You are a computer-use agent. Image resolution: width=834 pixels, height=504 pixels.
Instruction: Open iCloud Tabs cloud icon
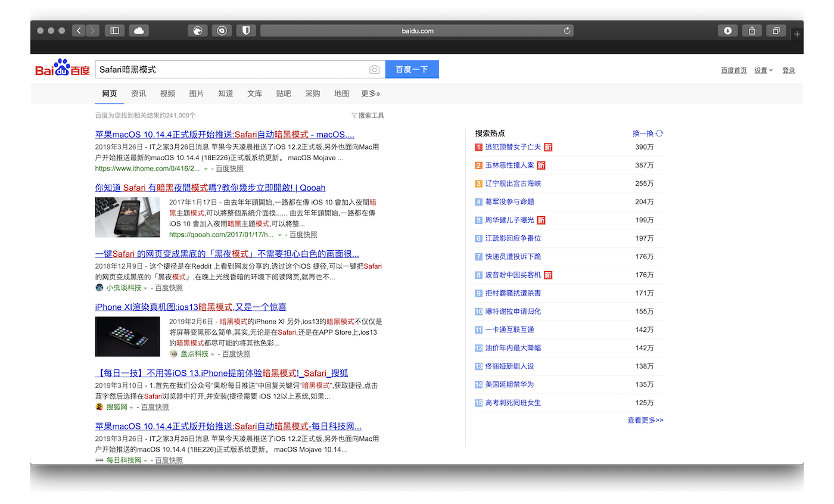pos(139,30)
